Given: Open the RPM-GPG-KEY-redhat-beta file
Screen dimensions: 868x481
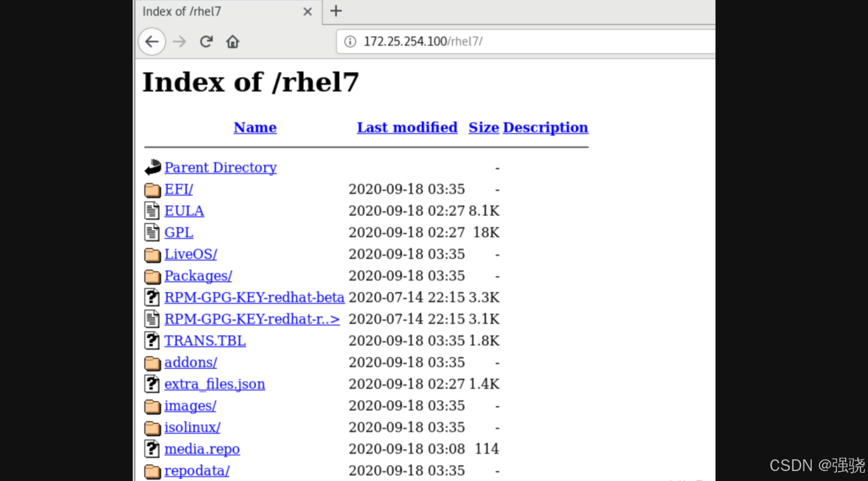Looking at the screenshot, I should point(254,297).
